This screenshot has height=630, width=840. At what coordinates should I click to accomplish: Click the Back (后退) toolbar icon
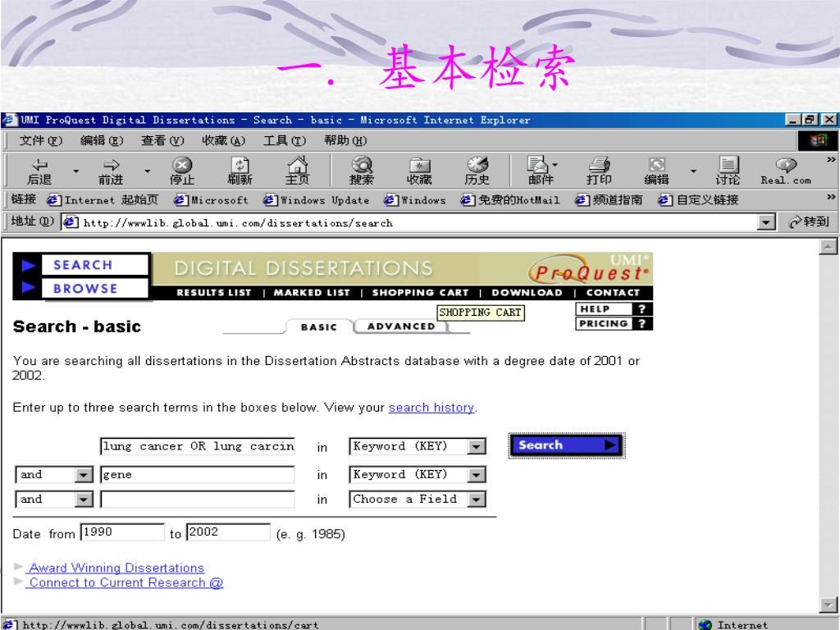coord(39,171)
